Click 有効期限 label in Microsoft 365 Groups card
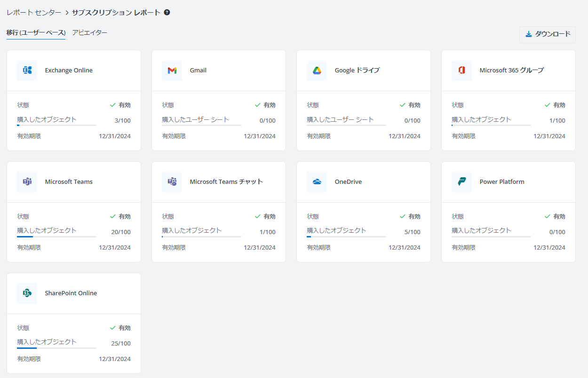588x378 pixels. click(463, 136)
